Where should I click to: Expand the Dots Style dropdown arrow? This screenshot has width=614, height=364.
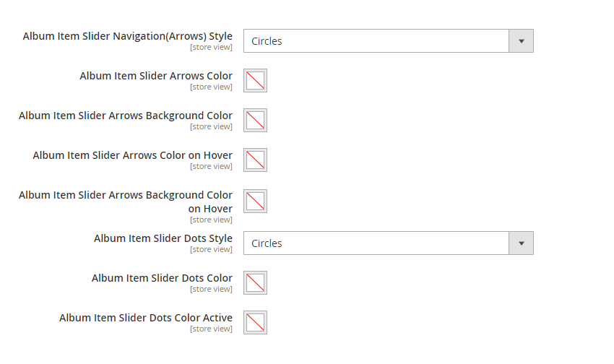tap(522, 243)
